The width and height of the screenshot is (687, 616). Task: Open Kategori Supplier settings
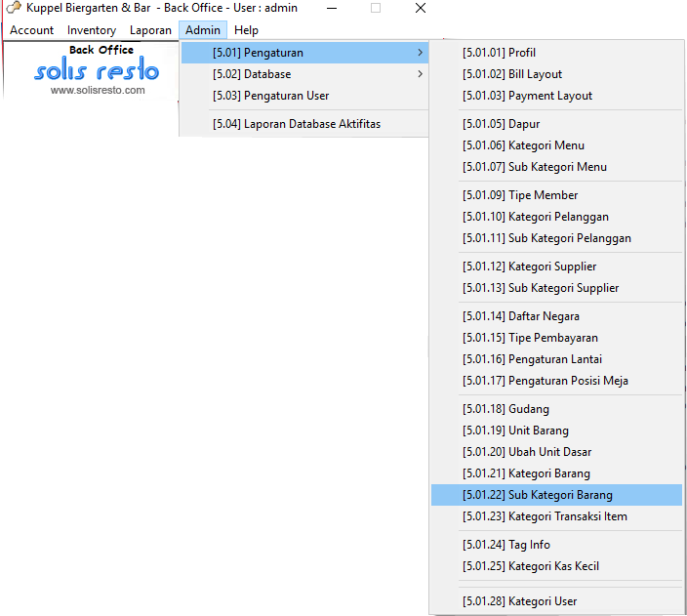[529, 267]
